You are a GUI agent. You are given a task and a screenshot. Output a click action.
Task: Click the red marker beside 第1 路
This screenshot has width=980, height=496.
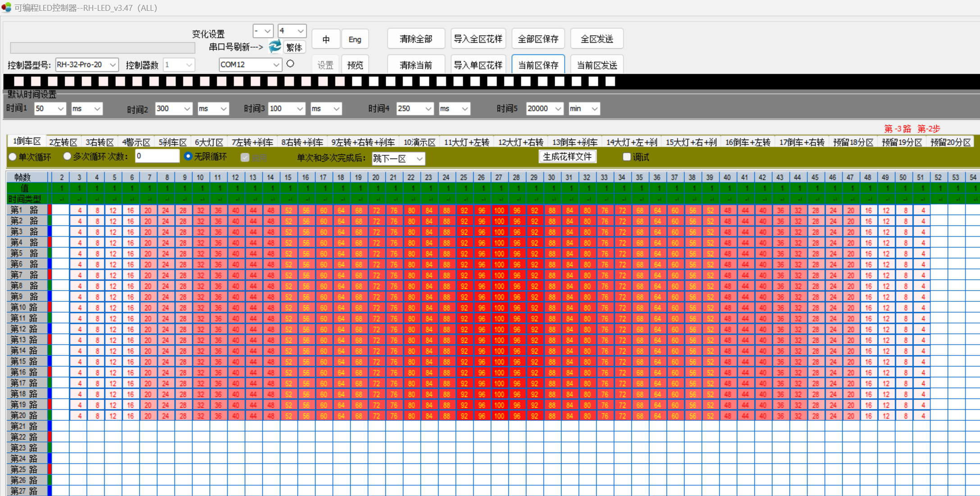coord(50,210)
